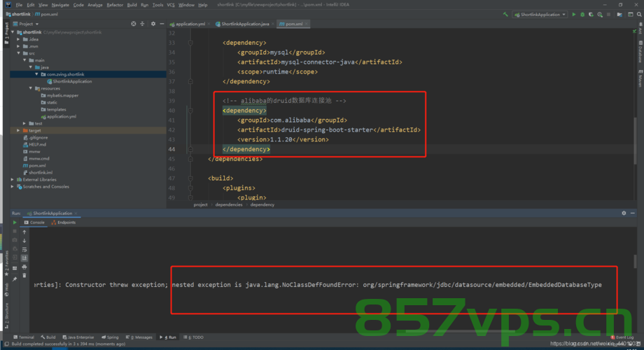Viewport: 644px width, 350px height.
Task: Rerun app with Run panel green arrow
Action: [15, 222]
